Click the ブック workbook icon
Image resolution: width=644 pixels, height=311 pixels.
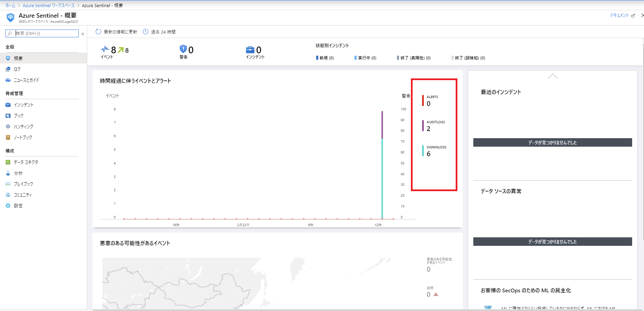point(8,116)
